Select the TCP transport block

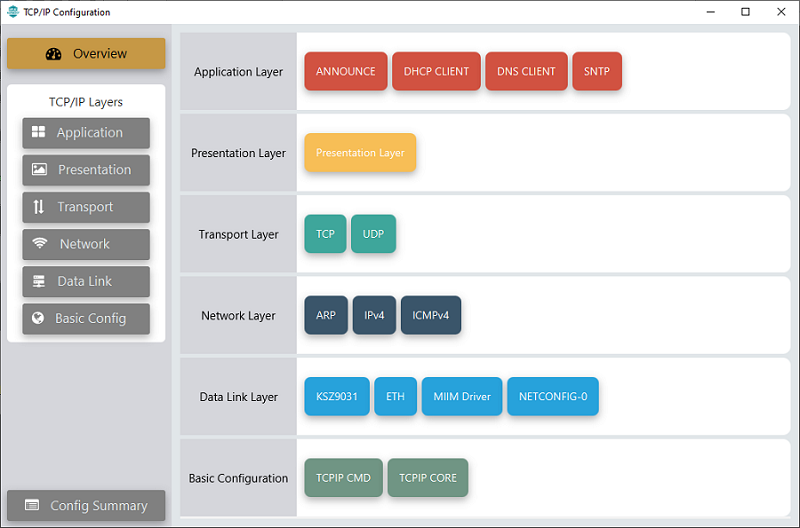pos(326,234)
